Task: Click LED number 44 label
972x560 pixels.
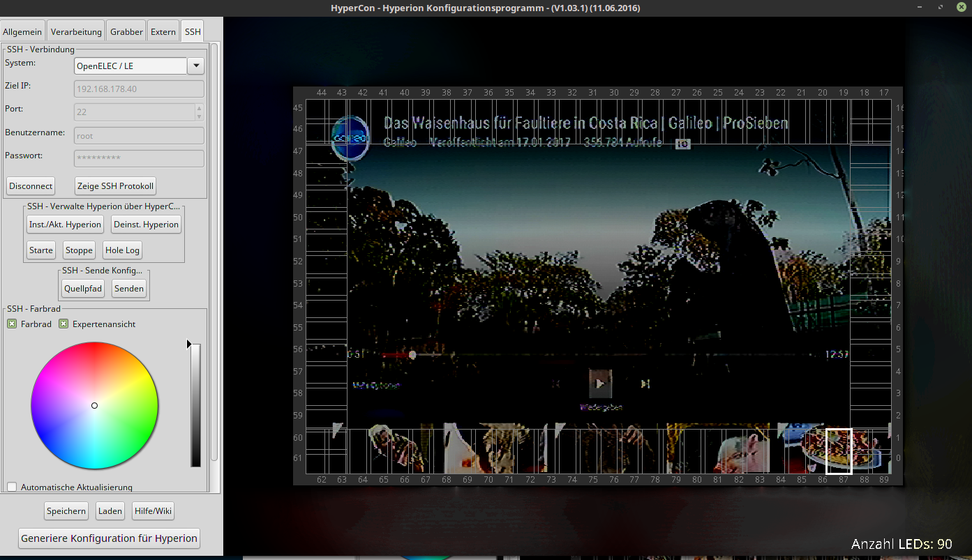Action: pos(322,93)
